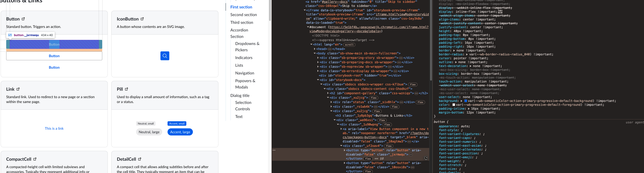Open the iframe.html src link in DOM
Screen dimensions: 644x173
tap(367, 16)
